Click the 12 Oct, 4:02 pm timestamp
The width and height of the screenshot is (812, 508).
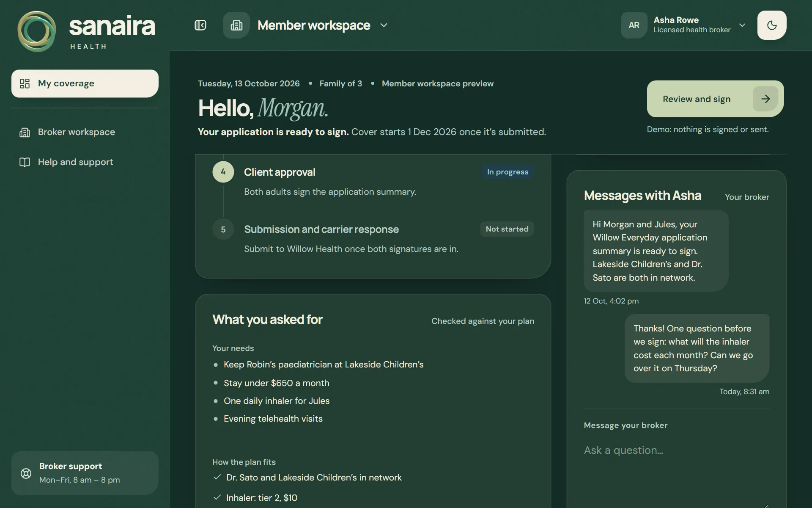611,301
